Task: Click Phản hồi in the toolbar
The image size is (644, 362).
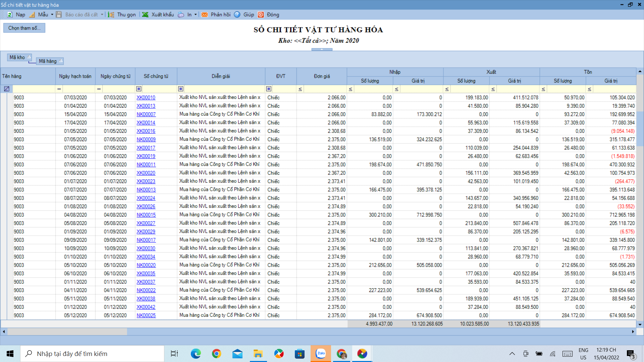Action: click(x=221, y=15)
